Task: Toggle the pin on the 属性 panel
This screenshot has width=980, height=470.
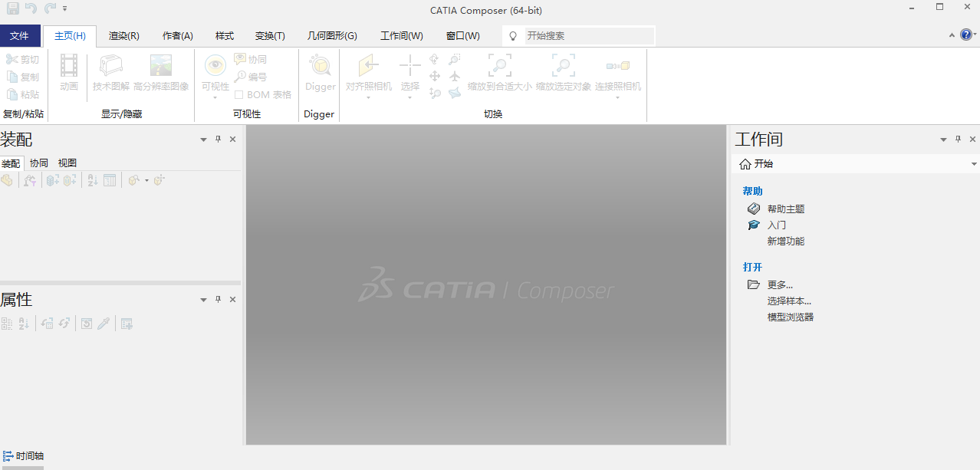Action: tap(218, 300)
